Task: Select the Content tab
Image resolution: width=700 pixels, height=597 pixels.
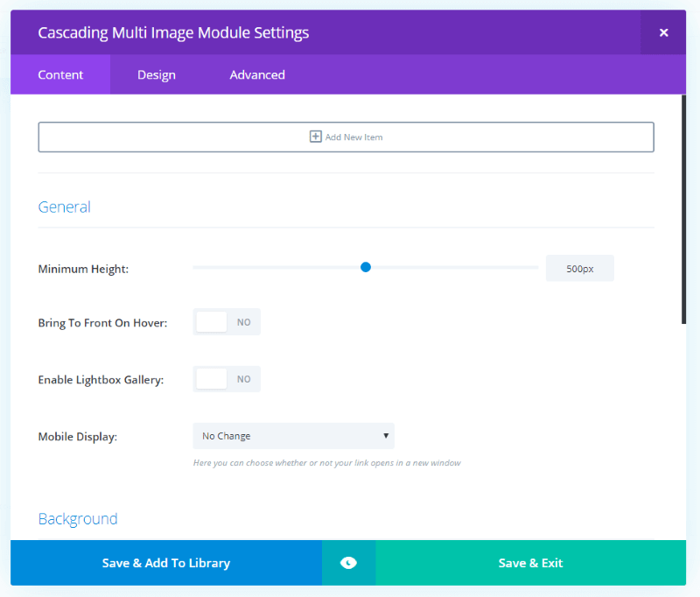Action: point(60,74)
